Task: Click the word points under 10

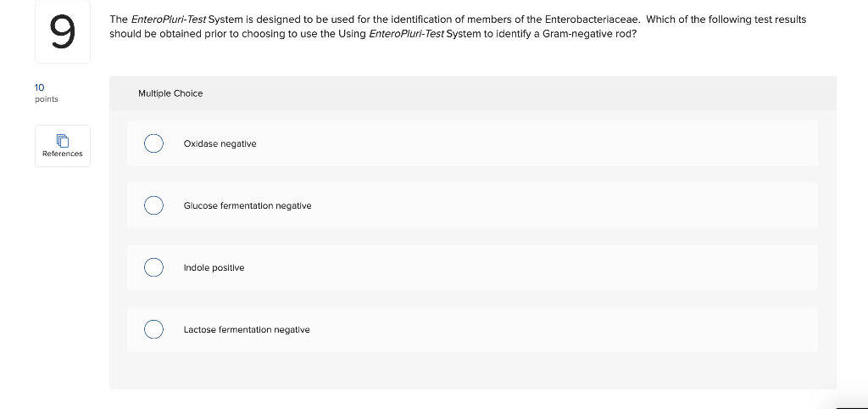Action: (x=46, y=99)
